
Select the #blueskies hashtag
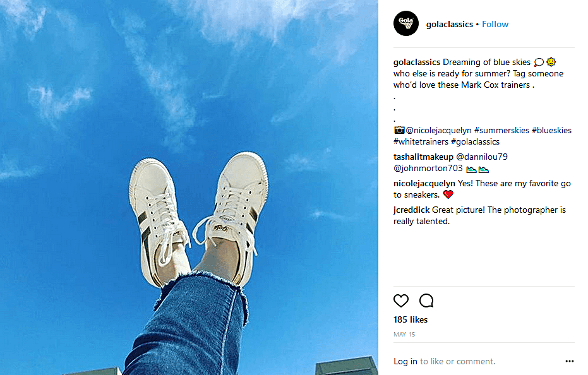[x=551, y=131]
